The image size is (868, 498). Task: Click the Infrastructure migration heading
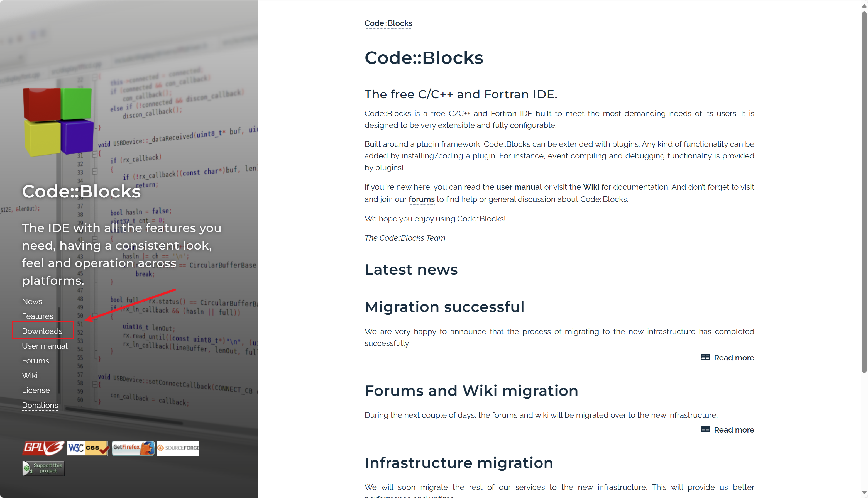[458, 463]
